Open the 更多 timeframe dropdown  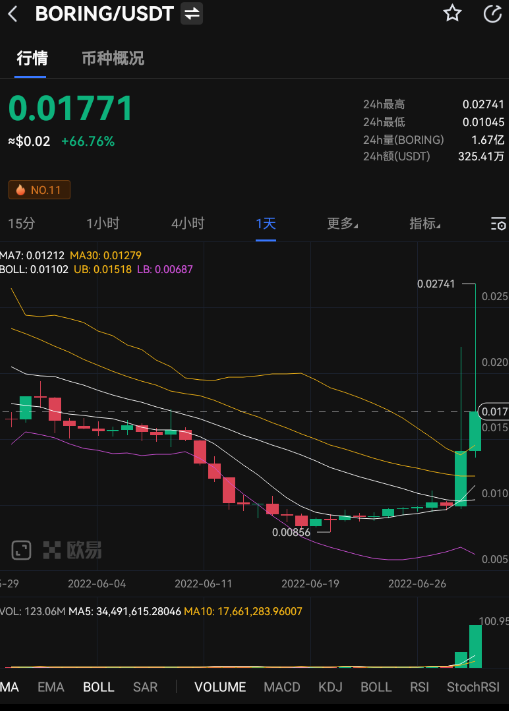pos(342,224)
